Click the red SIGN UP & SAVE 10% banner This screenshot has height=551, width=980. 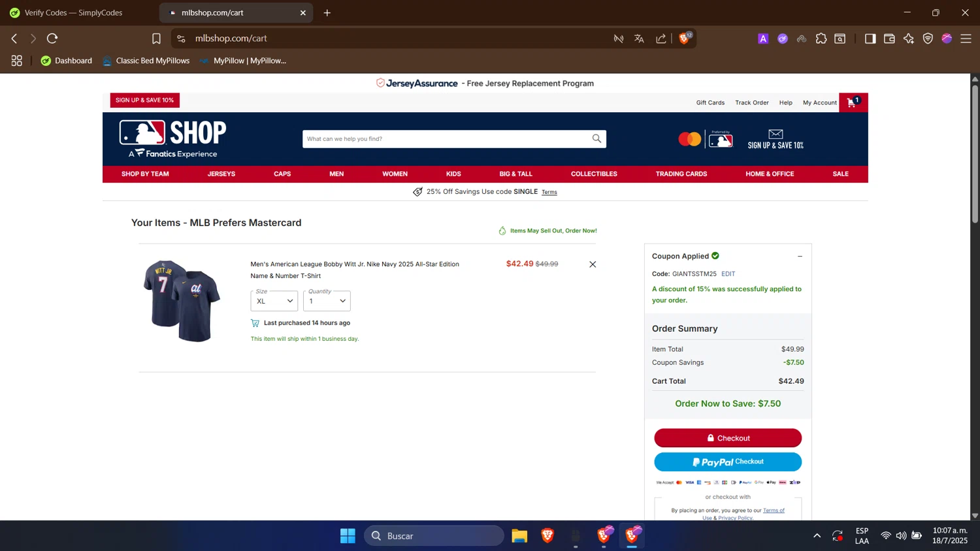pyautogui.click(x=145, y=100)
